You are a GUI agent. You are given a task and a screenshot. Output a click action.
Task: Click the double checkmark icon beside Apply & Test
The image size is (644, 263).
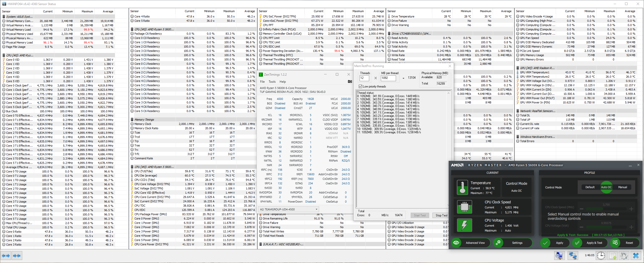[x=577, y=243]
